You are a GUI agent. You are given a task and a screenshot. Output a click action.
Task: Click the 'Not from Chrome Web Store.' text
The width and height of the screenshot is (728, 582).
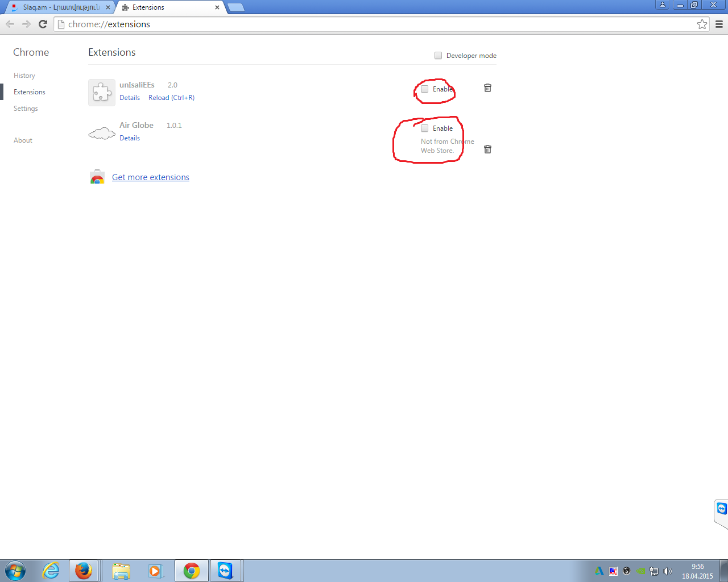(x=448, y=146)
